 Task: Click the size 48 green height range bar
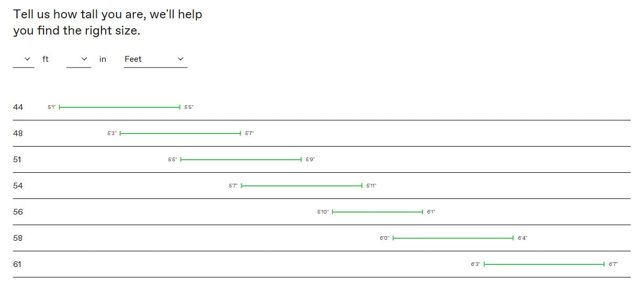click(180, 134)
